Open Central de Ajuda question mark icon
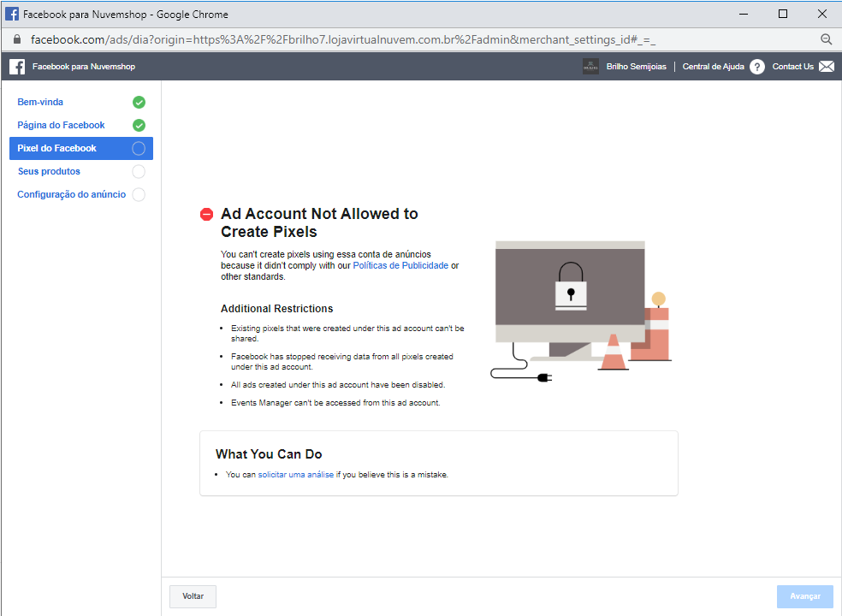The height and width of the screenshot is (616, 842). tap(757, 67)
